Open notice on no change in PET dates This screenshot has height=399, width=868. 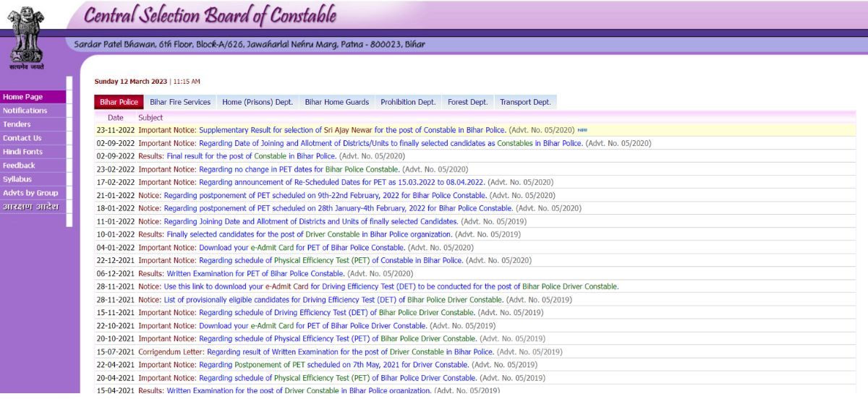(x=299, y=169)
